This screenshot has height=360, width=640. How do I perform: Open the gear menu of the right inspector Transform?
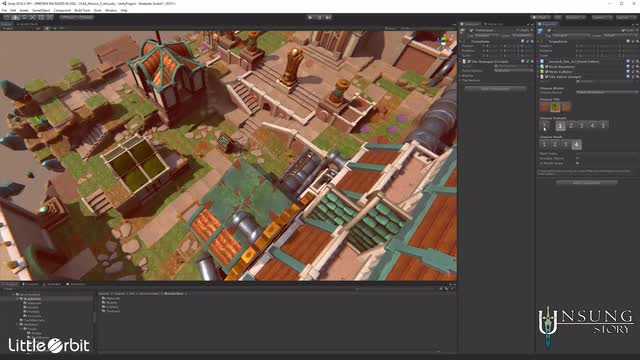point(637,41)
